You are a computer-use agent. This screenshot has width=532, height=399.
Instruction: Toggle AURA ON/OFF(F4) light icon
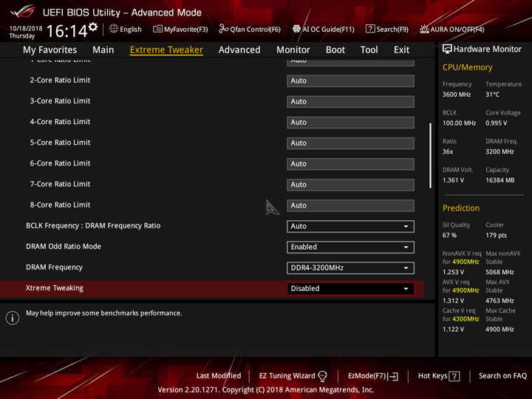coord(424,29)
